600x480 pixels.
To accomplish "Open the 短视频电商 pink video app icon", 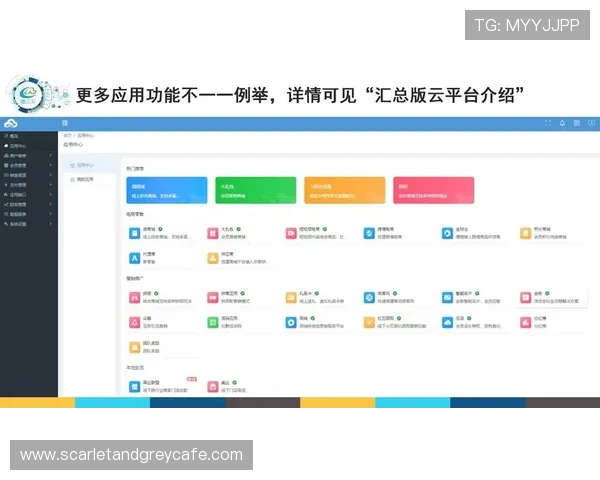I will 291,233.
